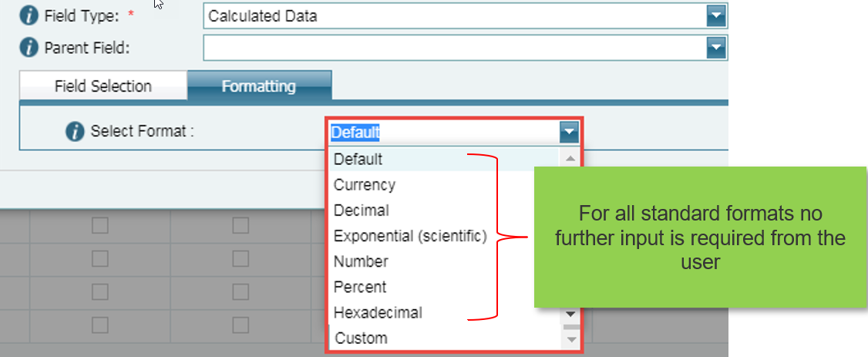Tick the first checkbox in the grayed grid

[x=99, y=225]
